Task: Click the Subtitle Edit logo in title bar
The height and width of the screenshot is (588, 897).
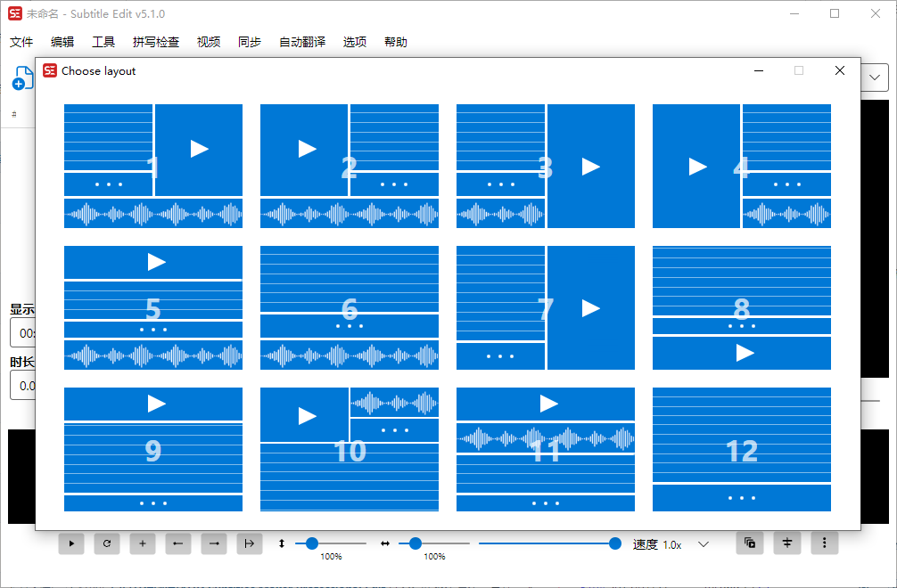Action: 15,13
